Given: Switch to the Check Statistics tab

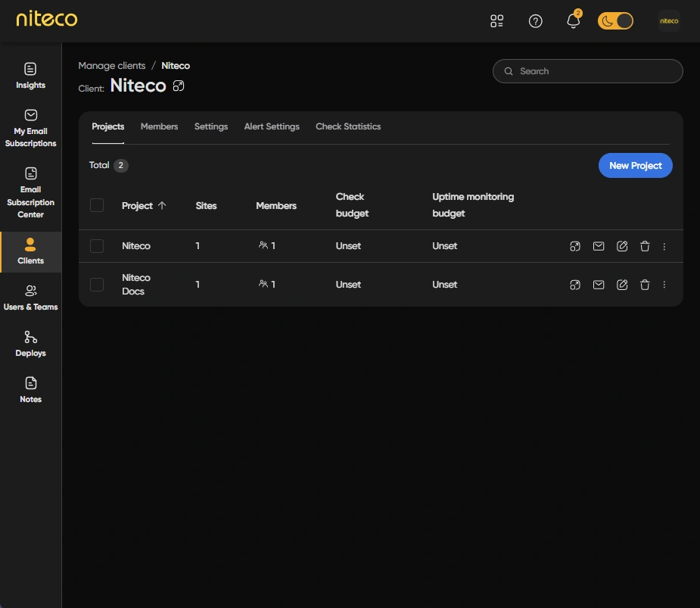Looking at the screenshot, I should 348,127.
